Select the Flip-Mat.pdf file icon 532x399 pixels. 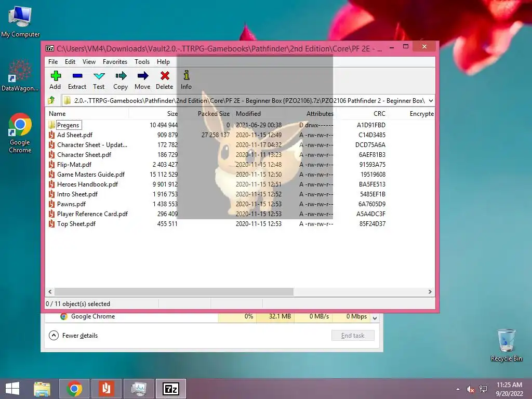51,165
